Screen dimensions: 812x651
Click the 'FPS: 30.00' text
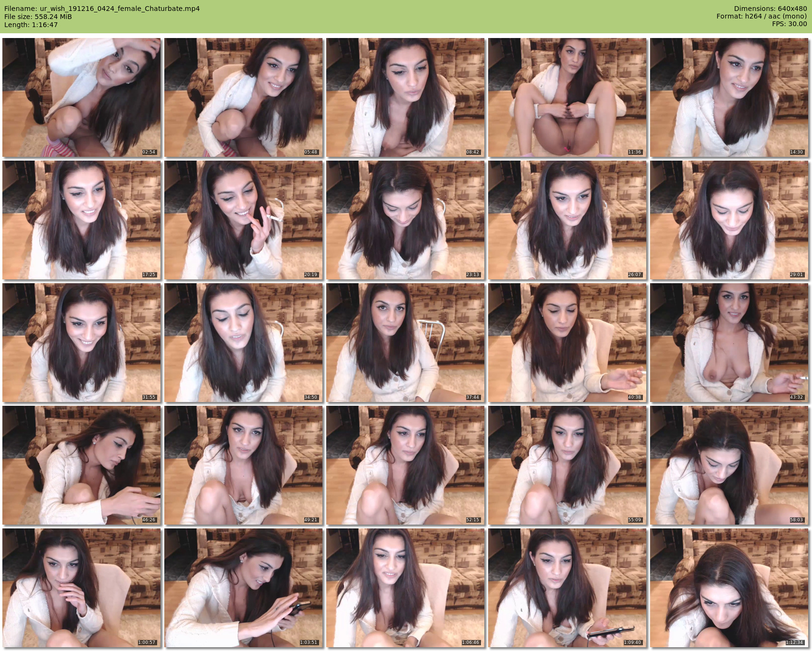[x=789, y=24]
